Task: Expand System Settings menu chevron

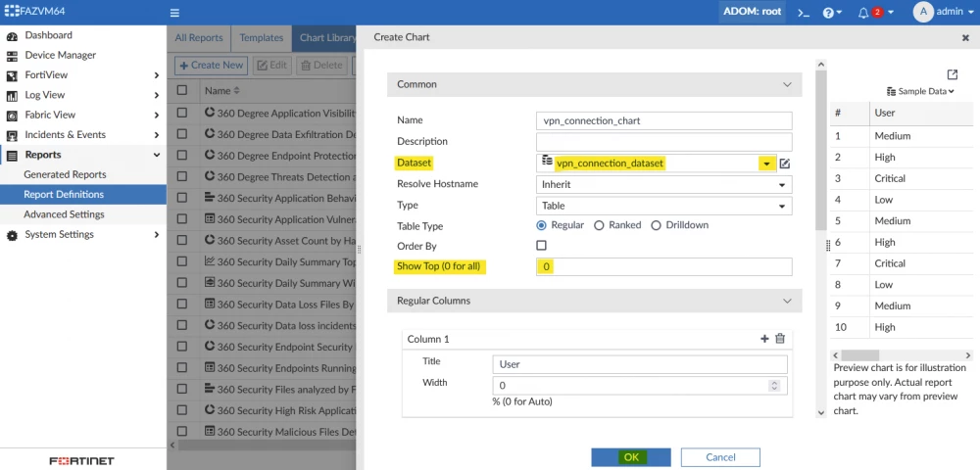Action: [x=156, y=235]
